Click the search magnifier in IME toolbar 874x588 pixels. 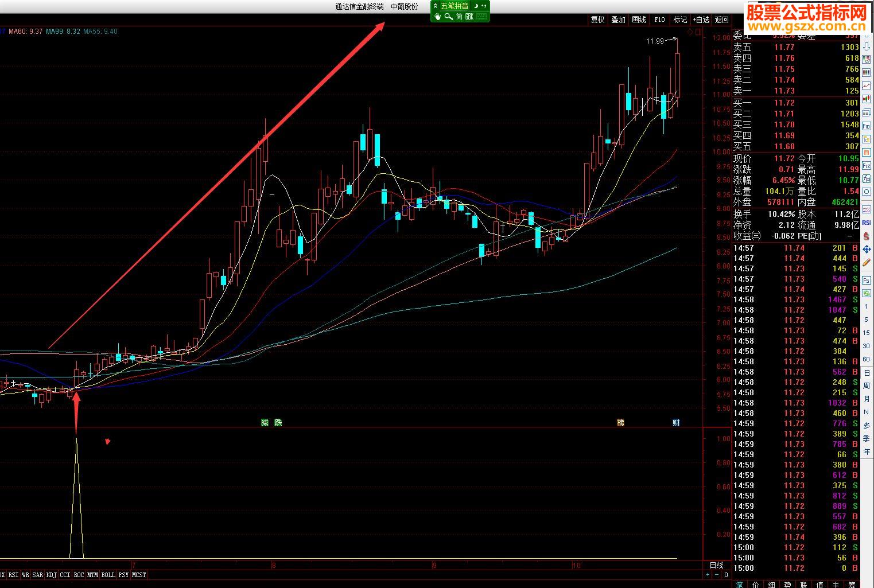(x=449, y=17)
